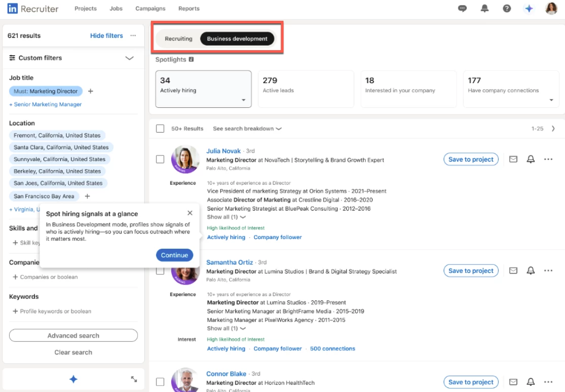Click Hide filters link
The width and height of the screenshot is (565, 392).
point(106,35)
